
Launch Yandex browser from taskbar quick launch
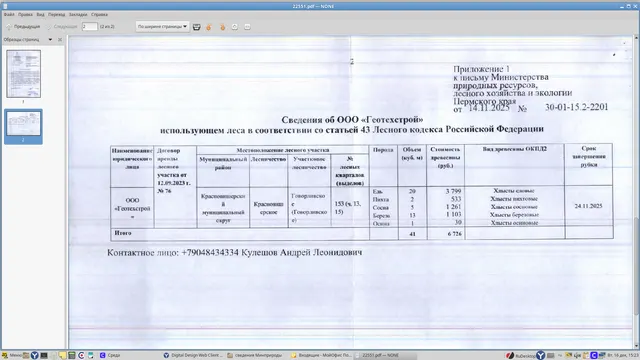tap(35, 356)
